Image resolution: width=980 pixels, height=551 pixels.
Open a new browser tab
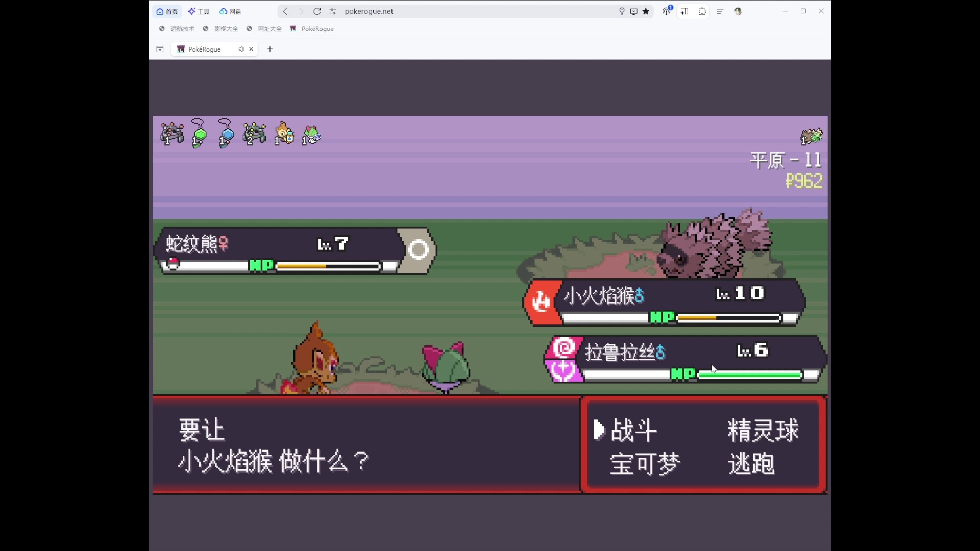pos(270,49)
